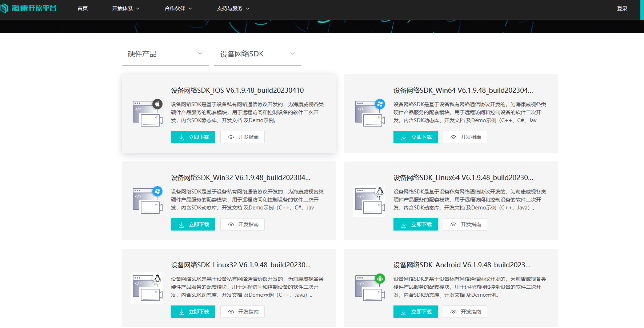The height and width of the screenshot is (328, 644).
Task: Open 开发指南 for the Android SDK
Action: pyautogui.click(x=465, y=312)
